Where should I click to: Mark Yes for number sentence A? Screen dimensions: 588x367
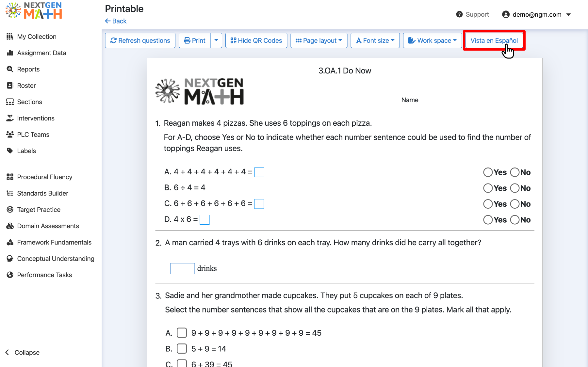pos(488,172)
